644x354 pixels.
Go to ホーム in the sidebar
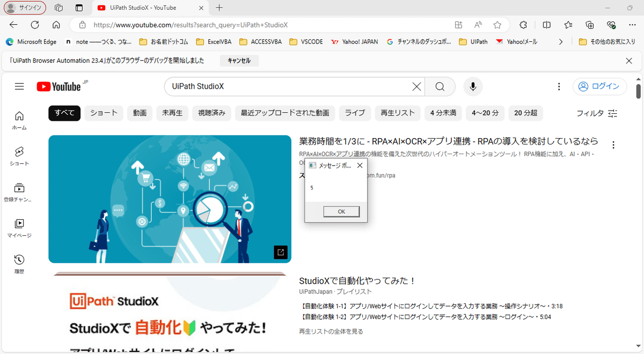tap(19, 120)
